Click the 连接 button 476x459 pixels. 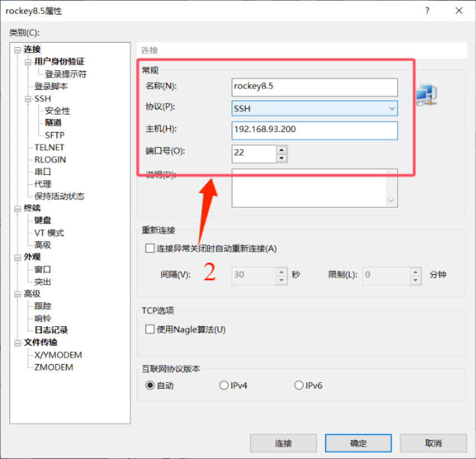coord(283,443)
